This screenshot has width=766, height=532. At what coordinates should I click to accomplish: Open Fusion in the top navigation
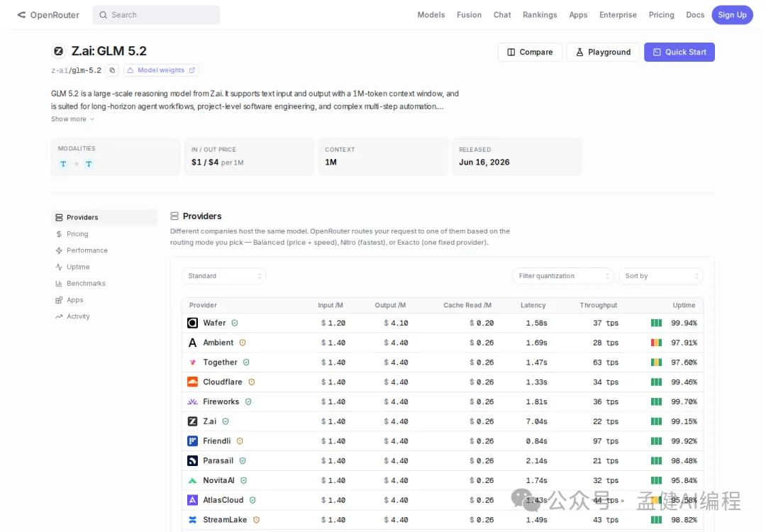tap(469, 15)
